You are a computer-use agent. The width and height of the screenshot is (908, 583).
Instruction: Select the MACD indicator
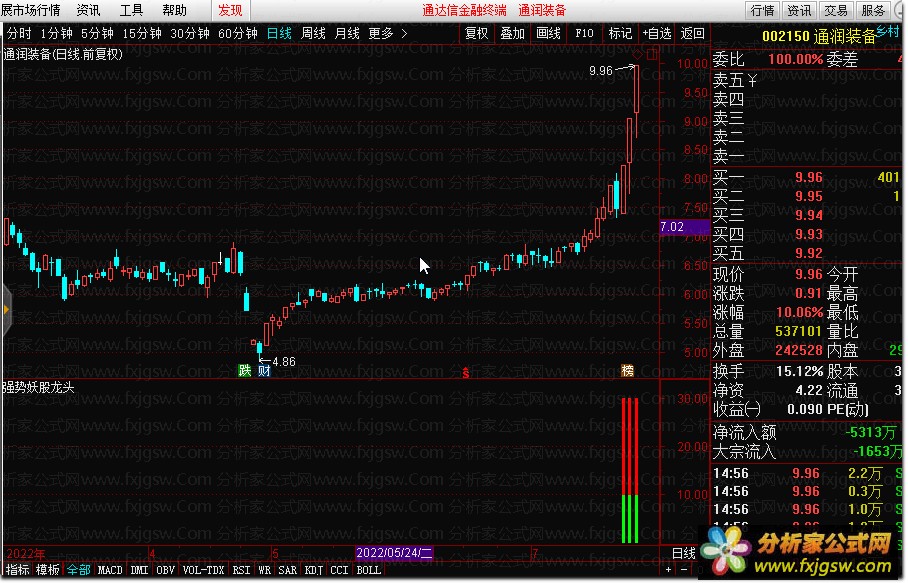click(x=110, y=570)
